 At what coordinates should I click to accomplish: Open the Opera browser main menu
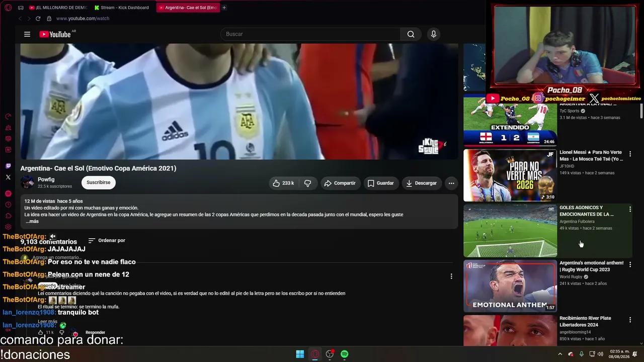point(8,8)
